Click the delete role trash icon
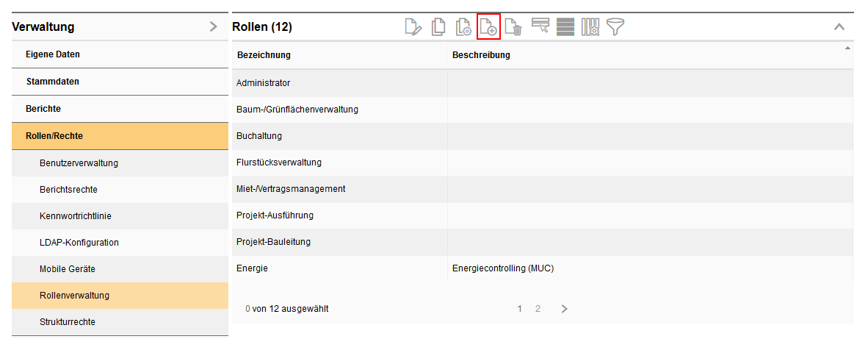This screenshot has width=868, height=339. [513, 27]
